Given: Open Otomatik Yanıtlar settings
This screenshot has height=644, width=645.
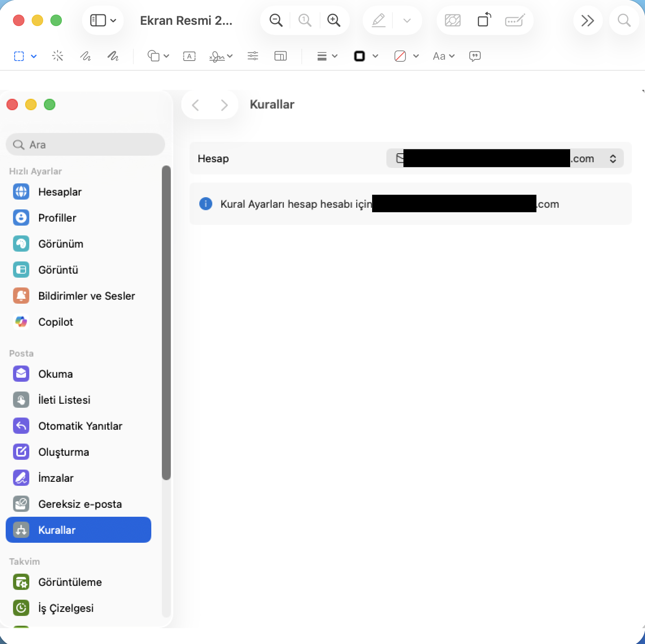Looking at the screenshot, I should pyautogui.click(x=78, y=426).
